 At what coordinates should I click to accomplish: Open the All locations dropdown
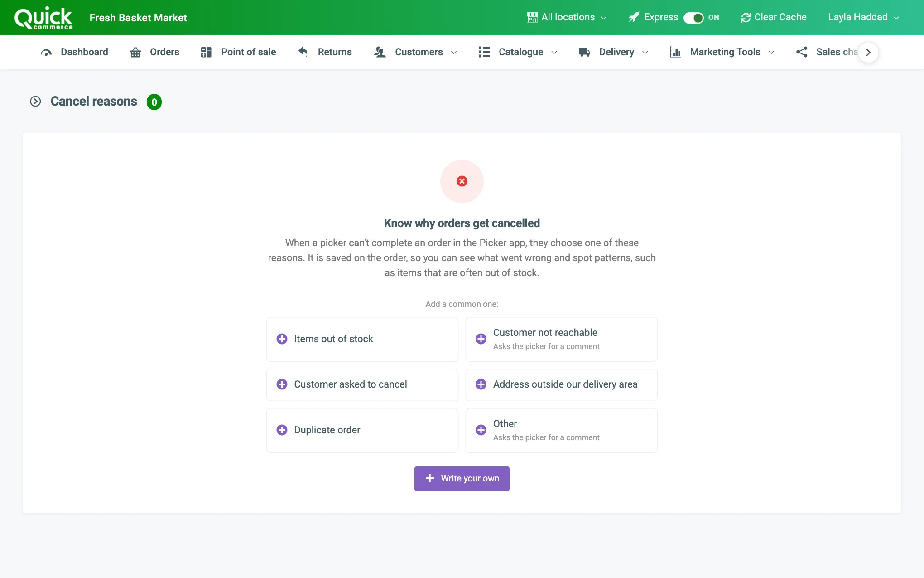coord(567,17)
